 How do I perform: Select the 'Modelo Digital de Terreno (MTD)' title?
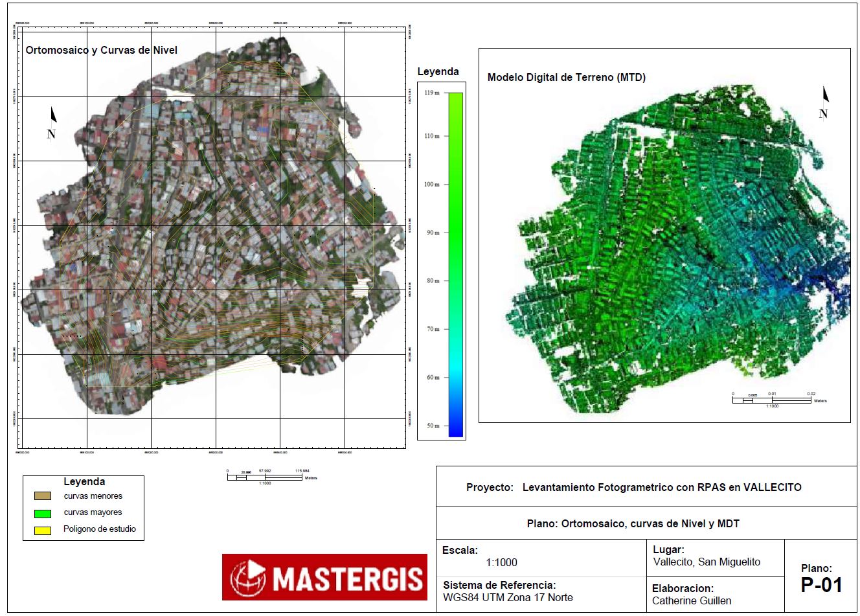566,78
